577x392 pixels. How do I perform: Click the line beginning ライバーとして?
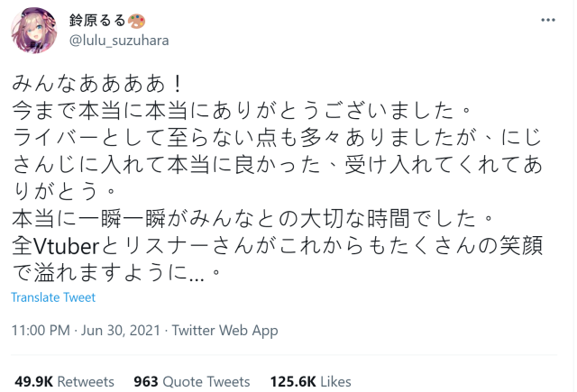coord(270,140)
